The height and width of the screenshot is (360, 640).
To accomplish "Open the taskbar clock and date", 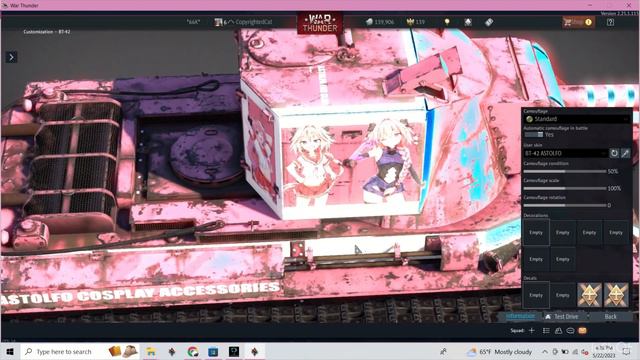I will 603,351.
